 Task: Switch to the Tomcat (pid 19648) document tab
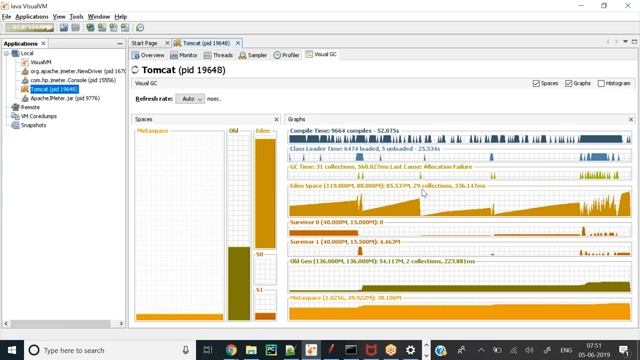[x=206, y=43]
